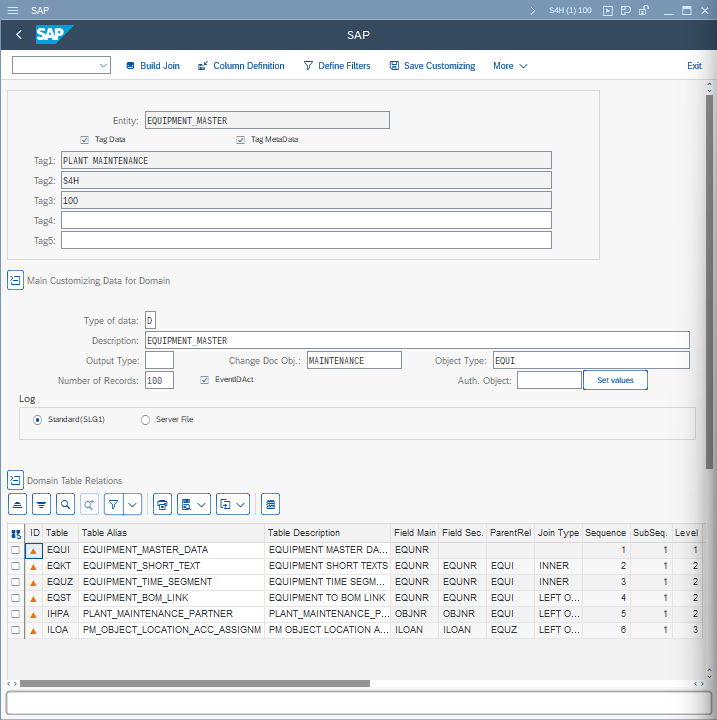Select the Server File log option
This screenshot has height=720, width=717.
146,420
